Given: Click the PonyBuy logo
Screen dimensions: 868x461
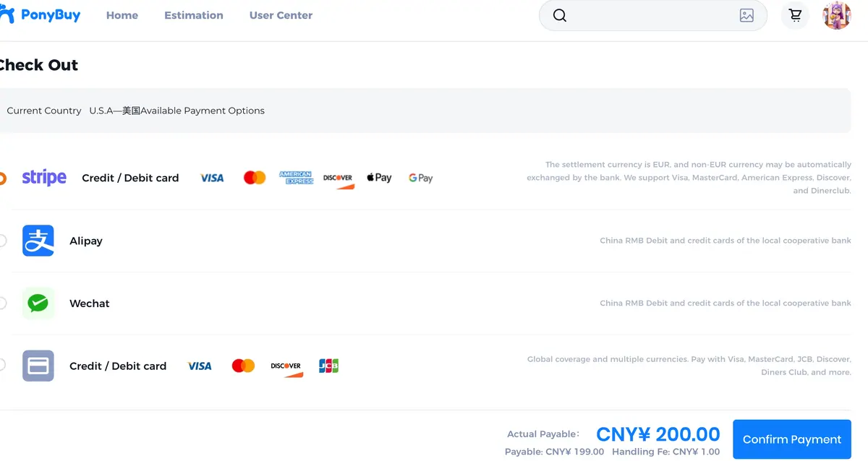Looking at the screenshot, I should [x=41, y=14].
